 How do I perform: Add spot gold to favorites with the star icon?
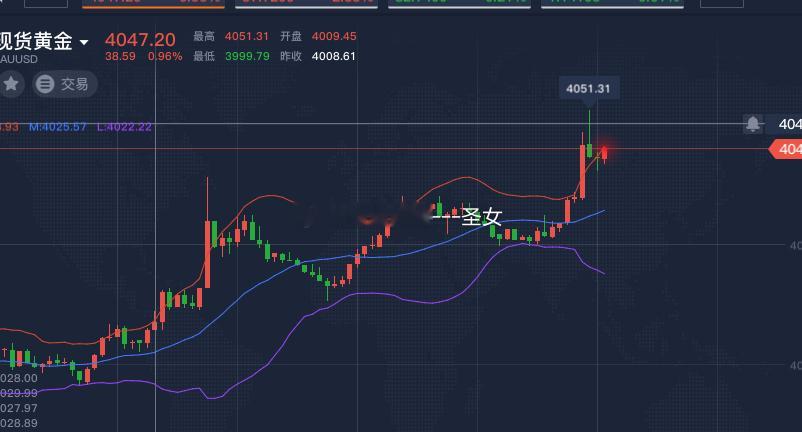coord(10,83)
